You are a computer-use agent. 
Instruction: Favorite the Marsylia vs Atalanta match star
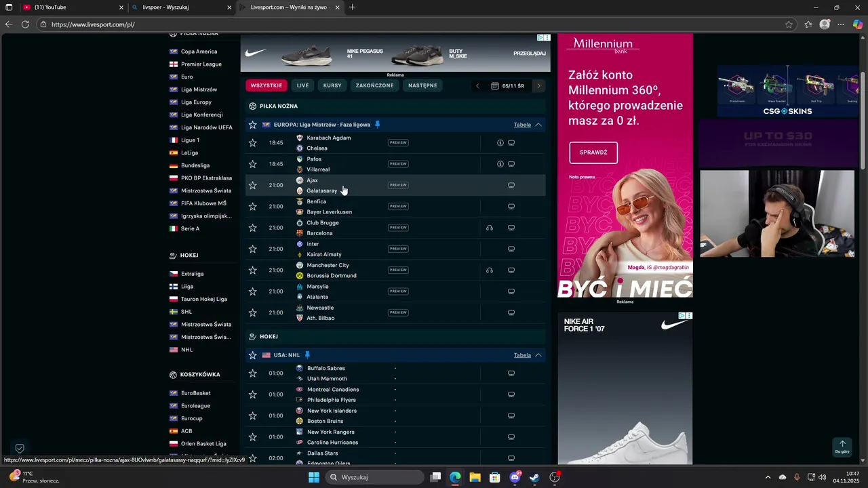253,291
